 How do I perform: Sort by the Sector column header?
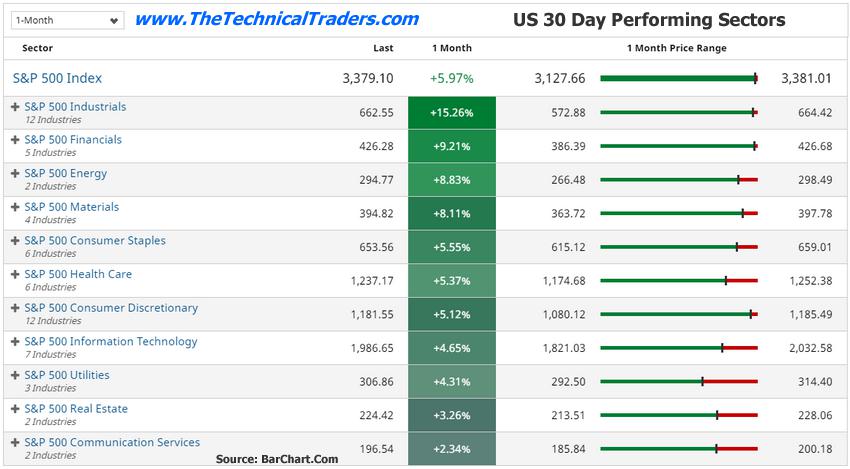point(38,48)
